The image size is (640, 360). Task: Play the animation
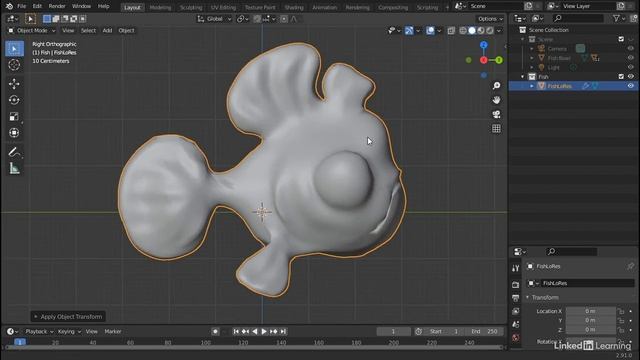tap(264, 331)
